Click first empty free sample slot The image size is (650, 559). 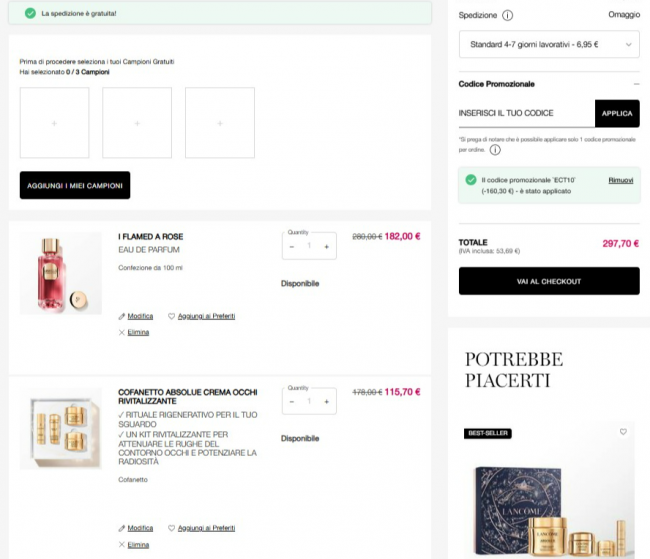point(54,123)
